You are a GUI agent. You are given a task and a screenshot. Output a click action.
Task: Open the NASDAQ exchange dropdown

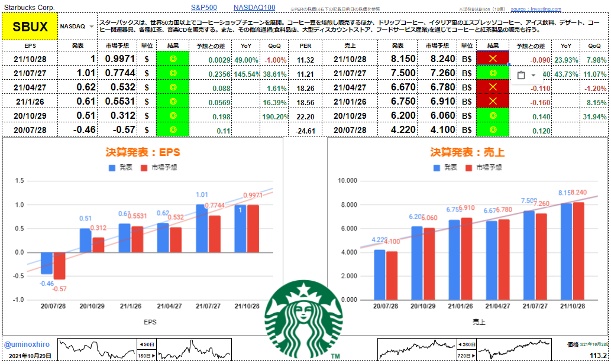point(92,27)
